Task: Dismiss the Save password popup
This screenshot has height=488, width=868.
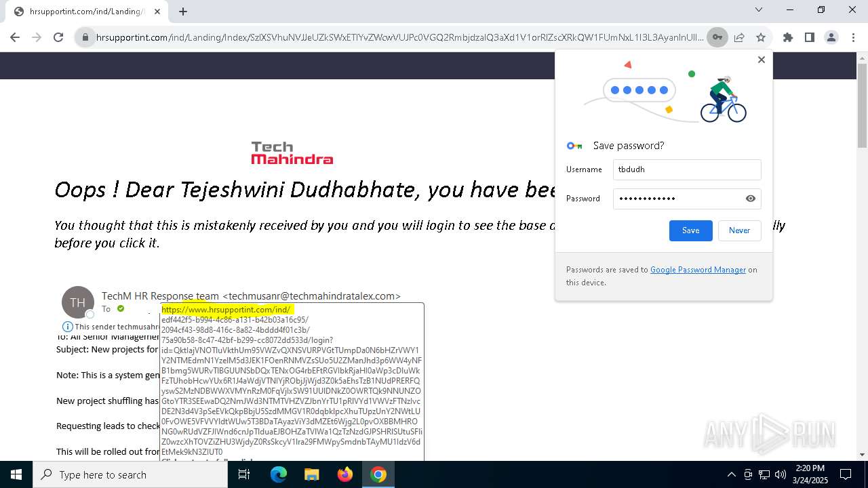Action: tap(762, 60)
